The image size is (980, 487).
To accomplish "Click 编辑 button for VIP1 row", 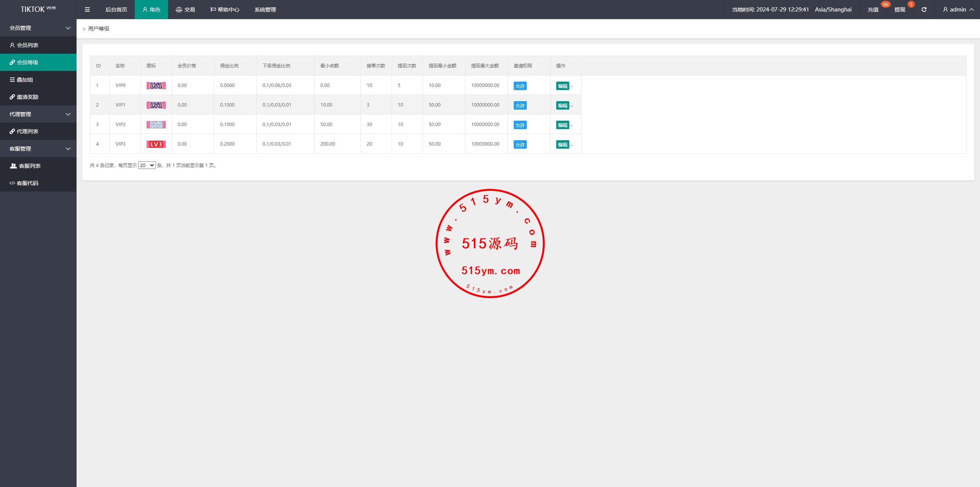I will [562, 105].
